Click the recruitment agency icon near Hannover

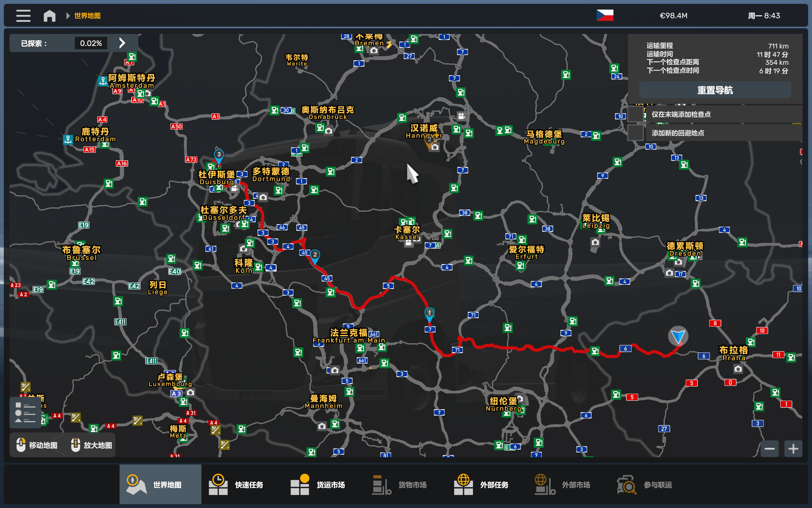[462, 116]
